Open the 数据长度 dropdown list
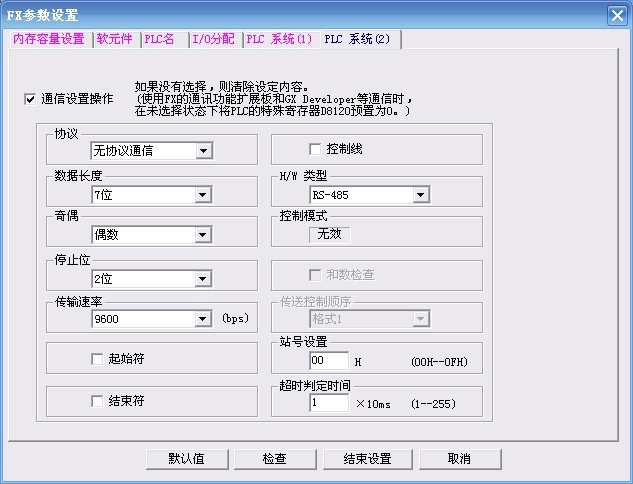Viewport: 633px width, 484px height. click(203, 194)
